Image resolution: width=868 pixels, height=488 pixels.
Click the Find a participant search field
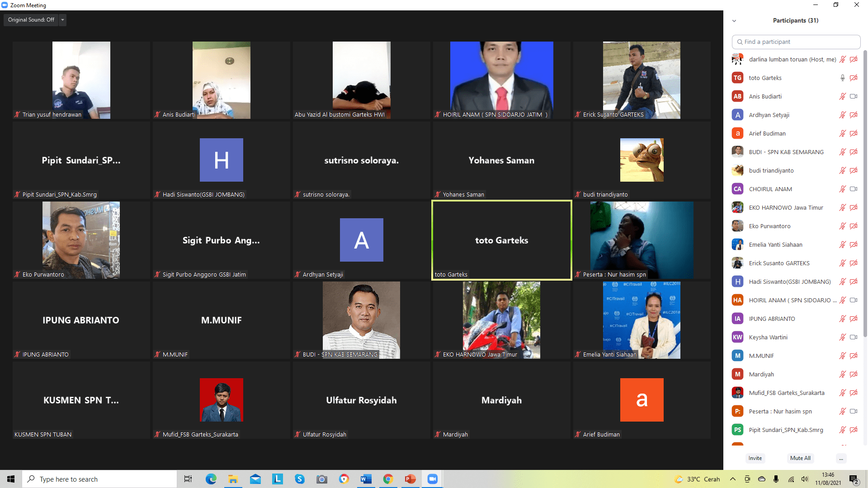pos(796,42)
